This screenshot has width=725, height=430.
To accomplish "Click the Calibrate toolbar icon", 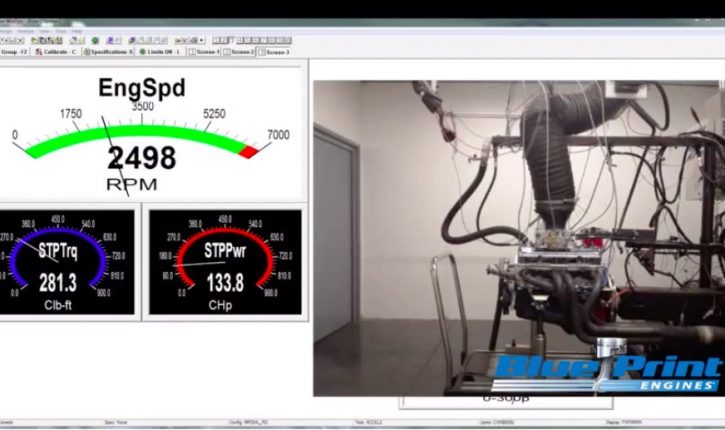I will pyautogui.click(x=38, y=51).
